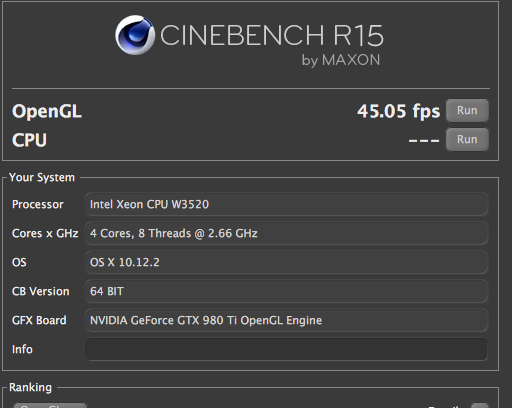The image size is (512, 408).
Task: Click the CPU score dashes placeholder
Action: pyautogui.click(x=424, y=140)
